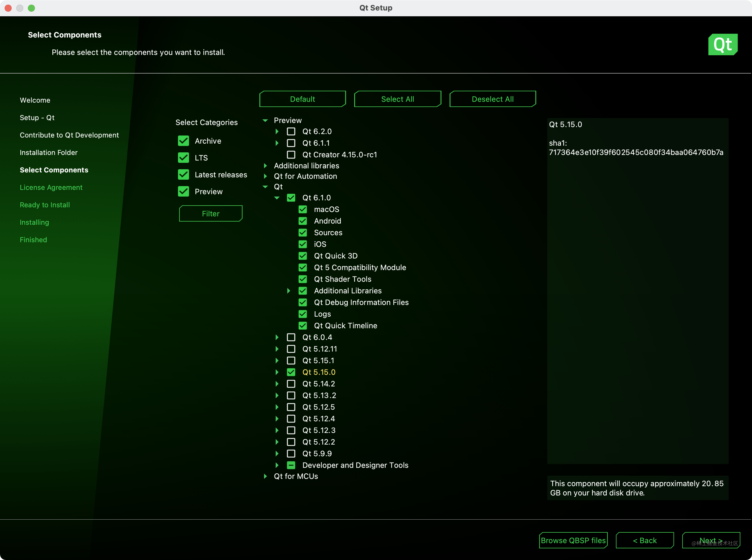Expand Additional Libraries under Qt 6.1.0
This screenshot has height=560, width=752.
288,291
